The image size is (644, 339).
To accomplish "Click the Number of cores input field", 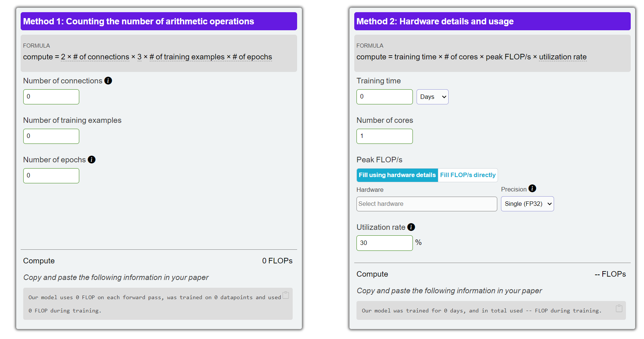I will tap(384, 136).
